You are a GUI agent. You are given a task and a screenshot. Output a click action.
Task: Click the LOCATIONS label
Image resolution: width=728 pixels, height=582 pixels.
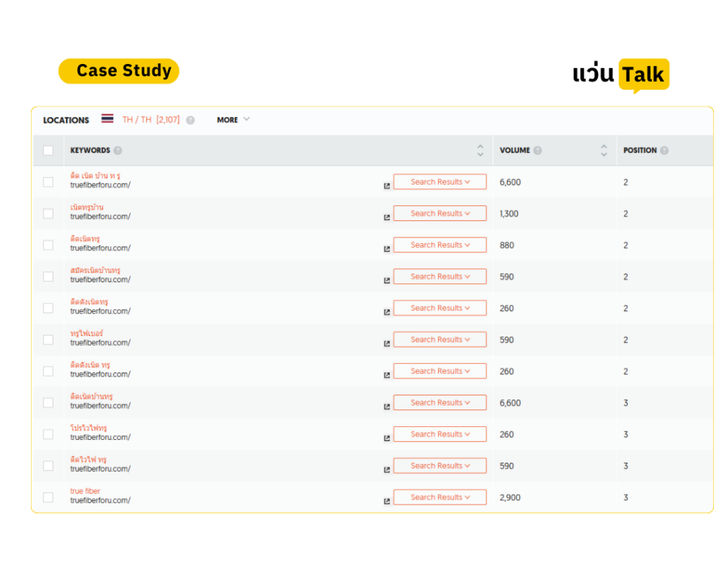[x=66, y=120]
